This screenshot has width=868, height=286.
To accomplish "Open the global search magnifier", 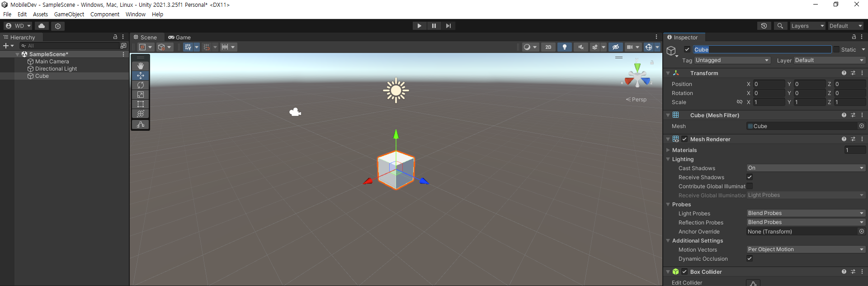I will pos(780,26).
